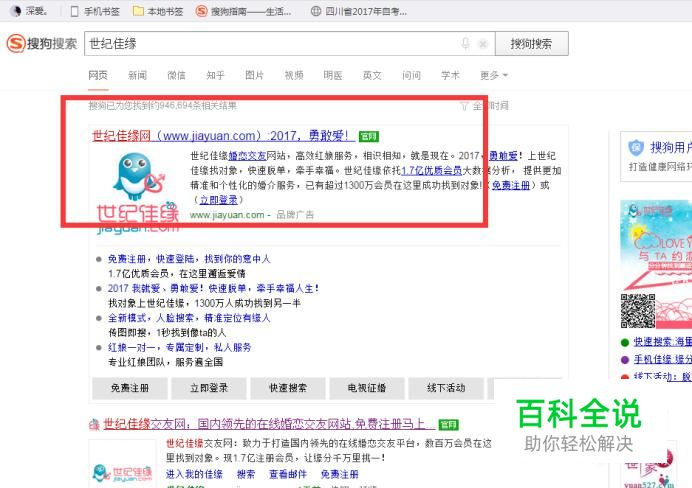Click the 进入我的佳缘 link

tap(194, 474)
